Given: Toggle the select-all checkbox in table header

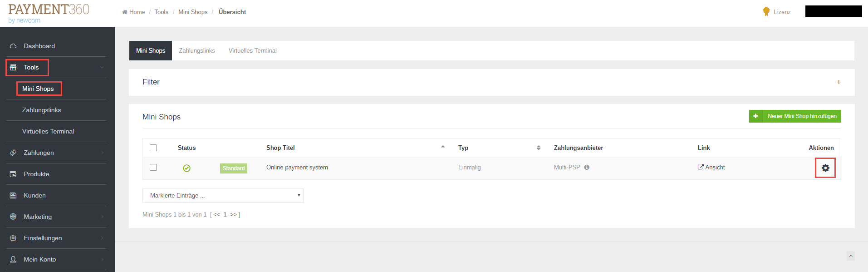Looking at the screenshot, I should (x=153, y=148).
